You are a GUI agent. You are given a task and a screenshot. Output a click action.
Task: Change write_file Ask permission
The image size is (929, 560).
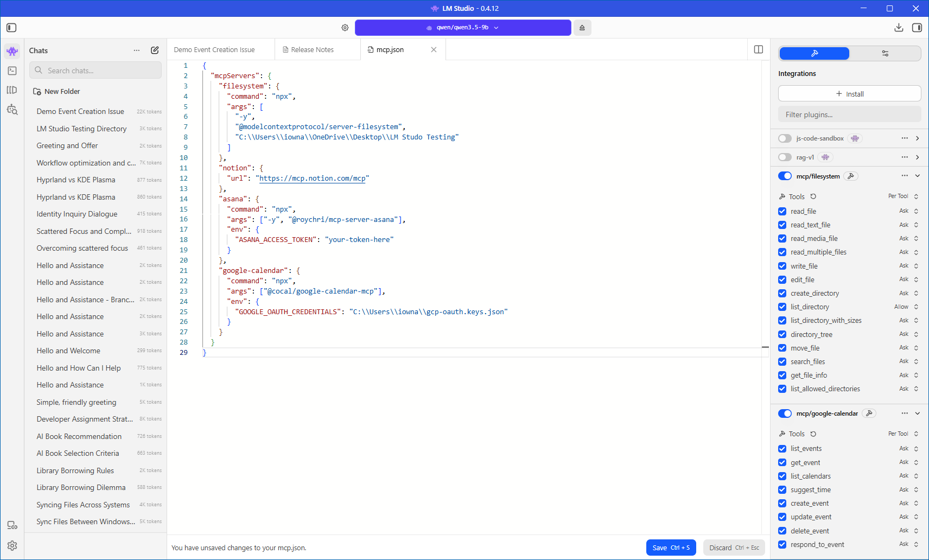[908, 266]
